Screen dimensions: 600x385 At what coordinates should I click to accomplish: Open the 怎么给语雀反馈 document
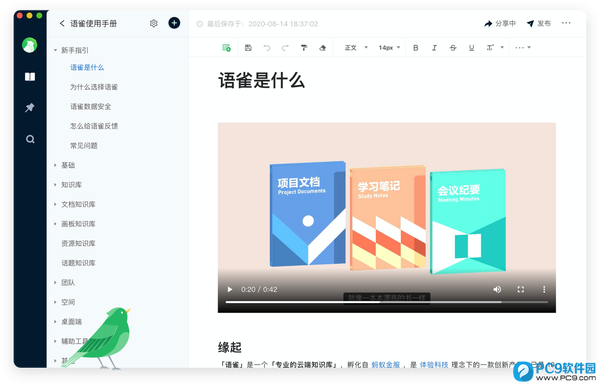[x=94, y=126]
